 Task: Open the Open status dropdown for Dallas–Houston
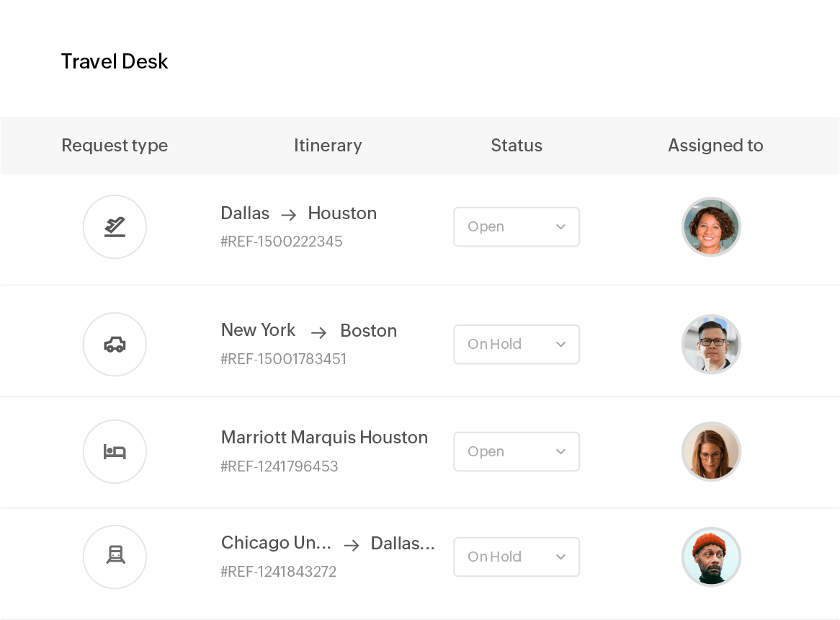[517, 226]
